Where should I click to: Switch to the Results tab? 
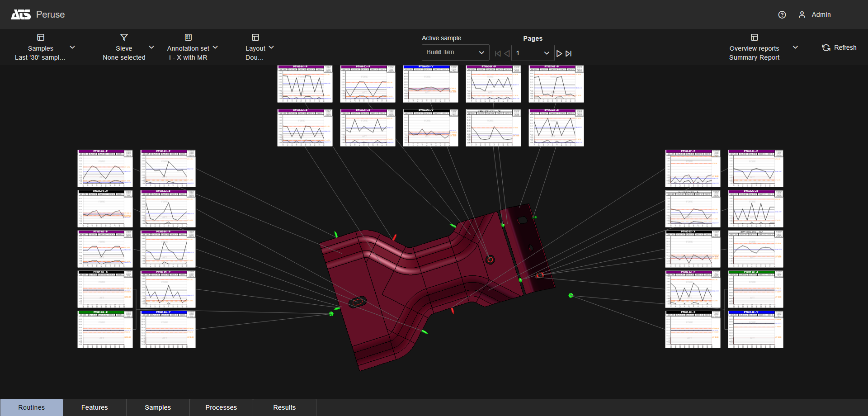click(284, 407)
